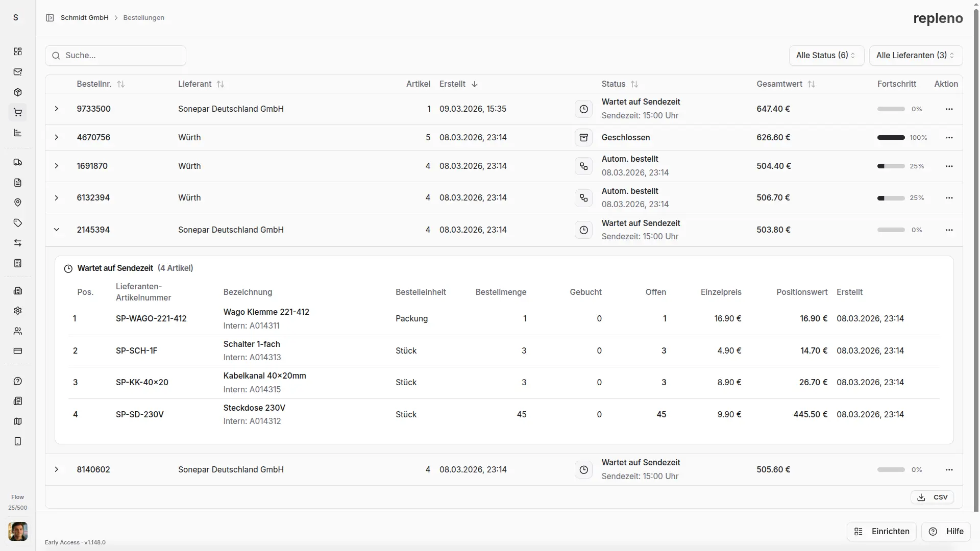Collapse order 2145394 details row

57,230
